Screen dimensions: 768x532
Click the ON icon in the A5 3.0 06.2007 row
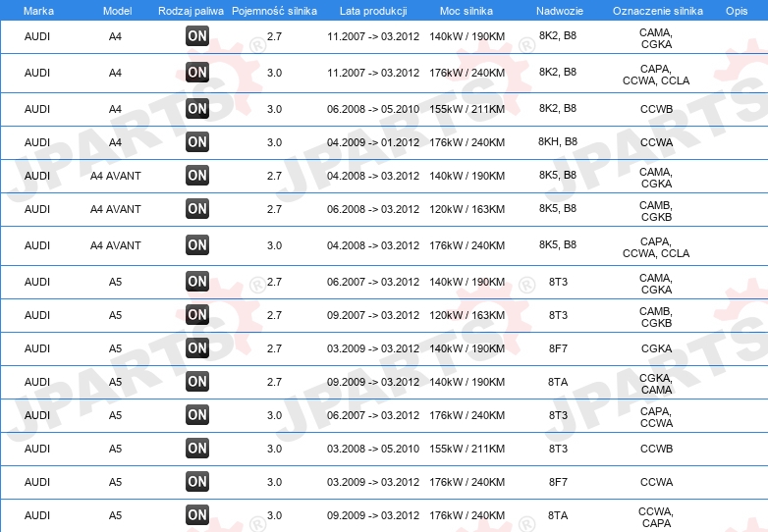pos(197,415)
